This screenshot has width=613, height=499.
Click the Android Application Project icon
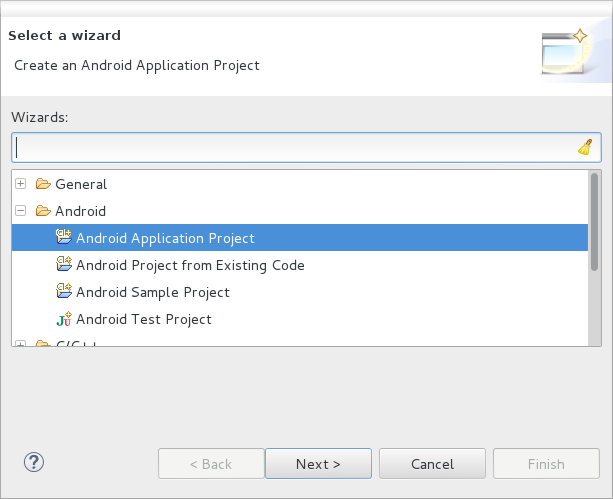point(64,237)
